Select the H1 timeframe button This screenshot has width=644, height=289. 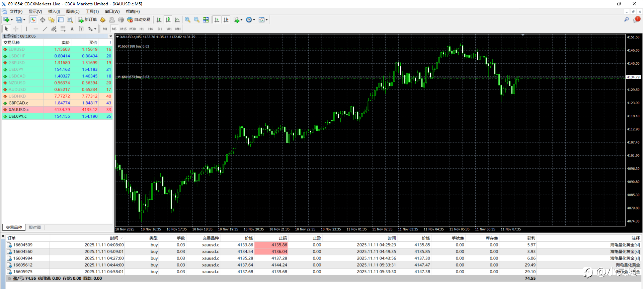coord(142,29)
